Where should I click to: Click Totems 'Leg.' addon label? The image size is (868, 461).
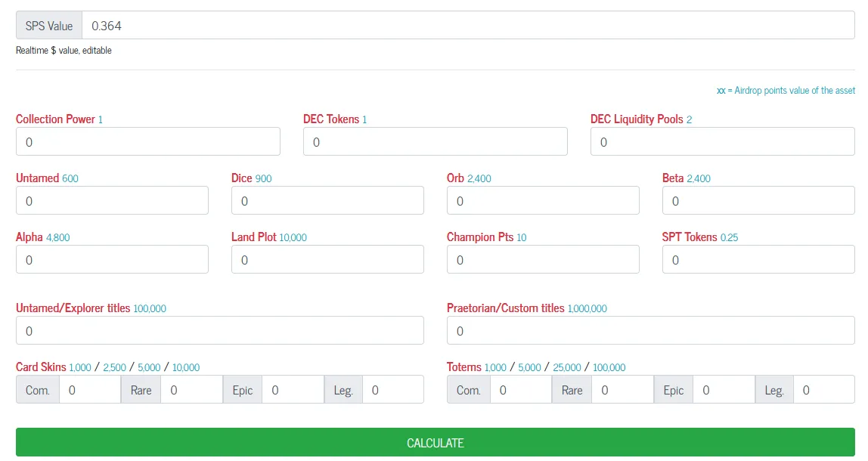pyautogui.click(x=774, y=390)
